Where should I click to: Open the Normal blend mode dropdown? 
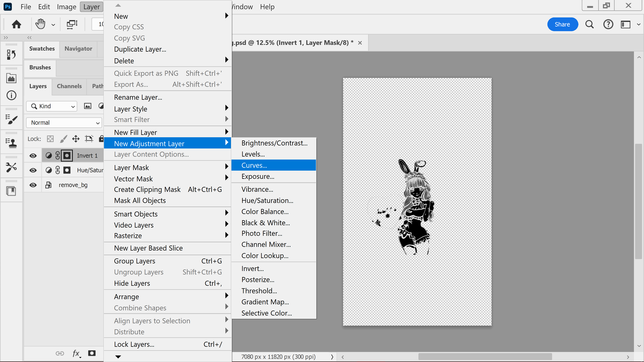click(64, 123)
